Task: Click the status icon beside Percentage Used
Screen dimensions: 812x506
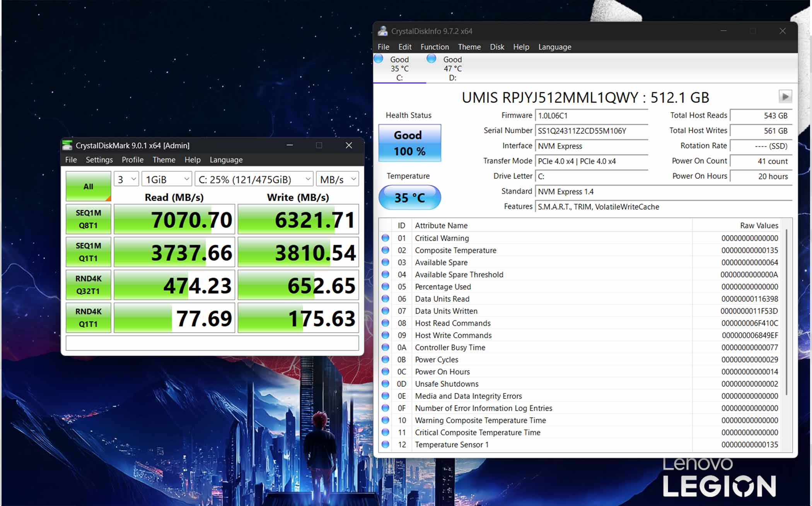Action: [x=386, y=287]
